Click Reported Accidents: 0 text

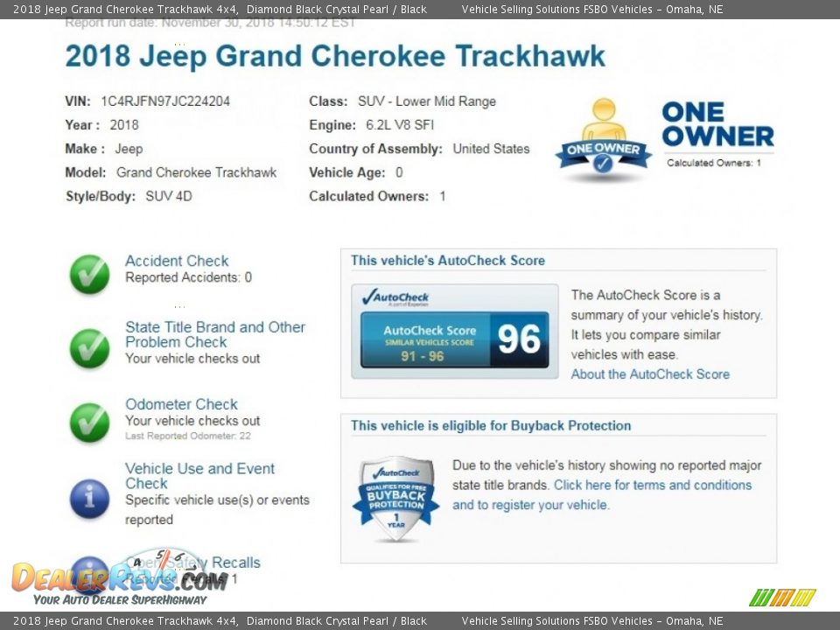[188, 277]
